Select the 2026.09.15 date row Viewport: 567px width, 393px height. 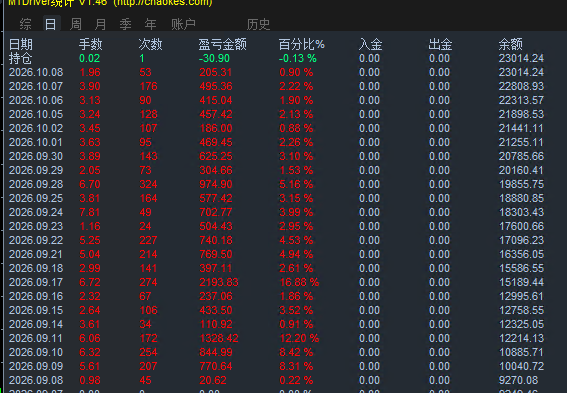36,310
